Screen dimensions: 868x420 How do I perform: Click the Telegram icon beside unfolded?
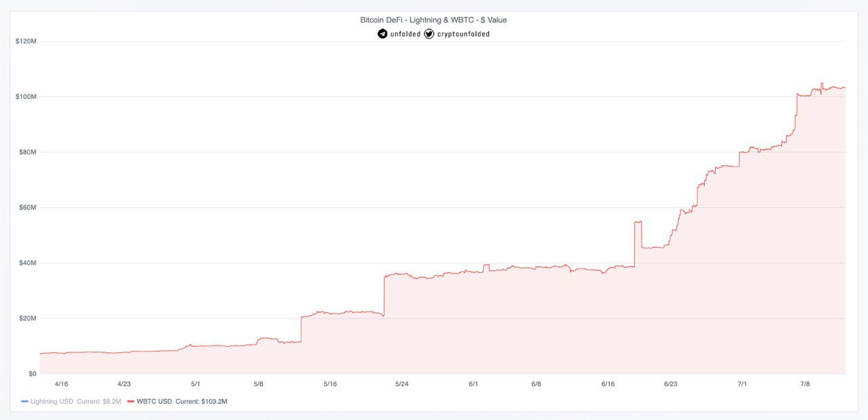point(382,34)
